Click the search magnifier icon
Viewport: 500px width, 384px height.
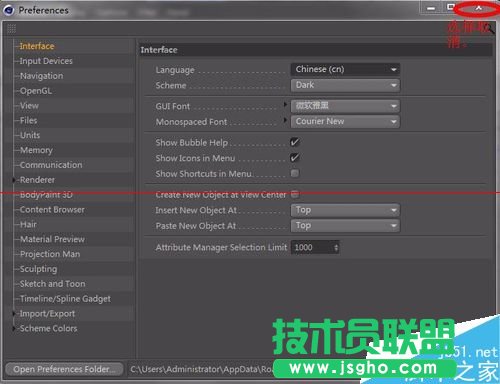click(x=490, y=29)
